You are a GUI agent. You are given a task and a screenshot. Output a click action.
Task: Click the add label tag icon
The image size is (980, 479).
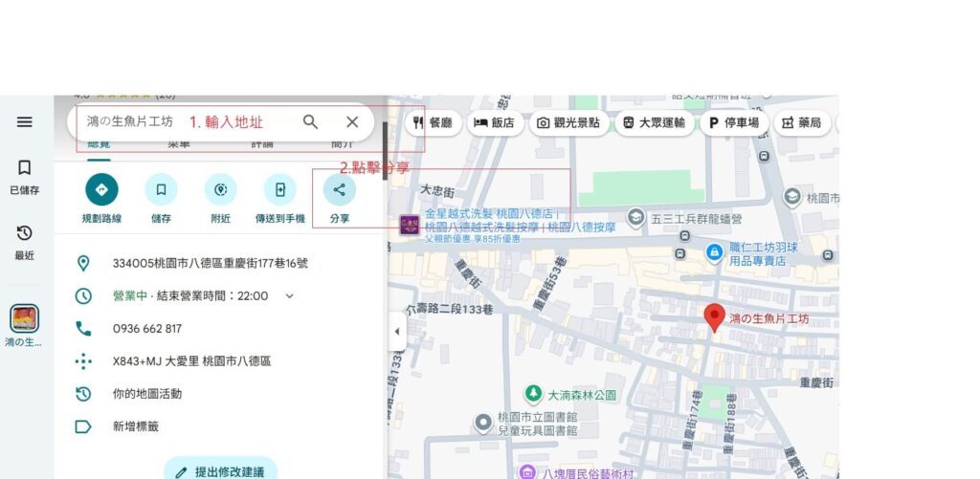tap(83, 426)
